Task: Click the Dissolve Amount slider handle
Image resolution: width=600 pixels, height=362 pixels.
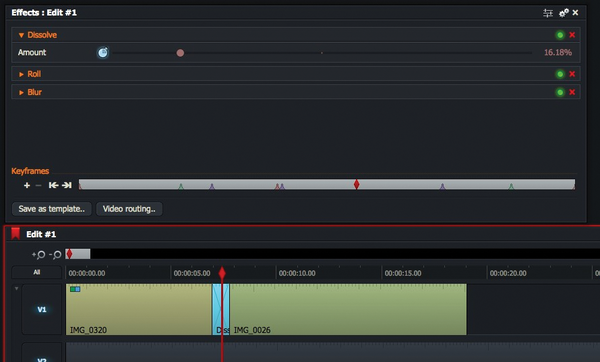Action: tap(180, 53)
